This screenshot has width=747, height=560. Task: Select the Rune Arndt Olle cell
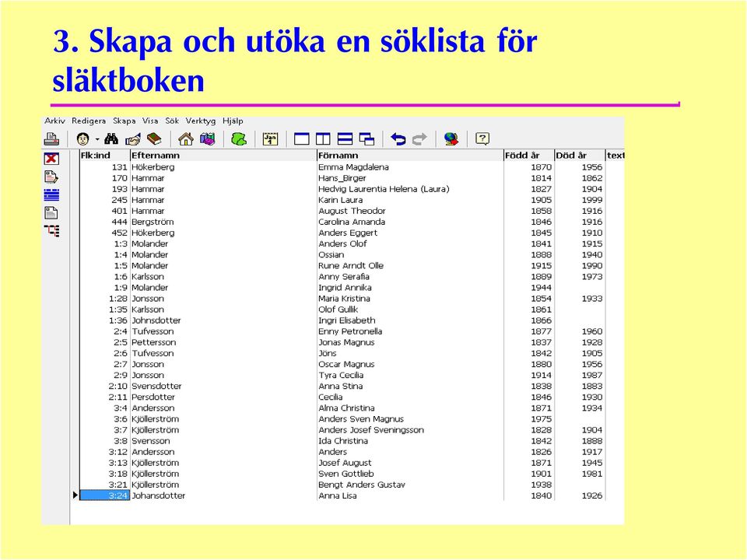410,266
